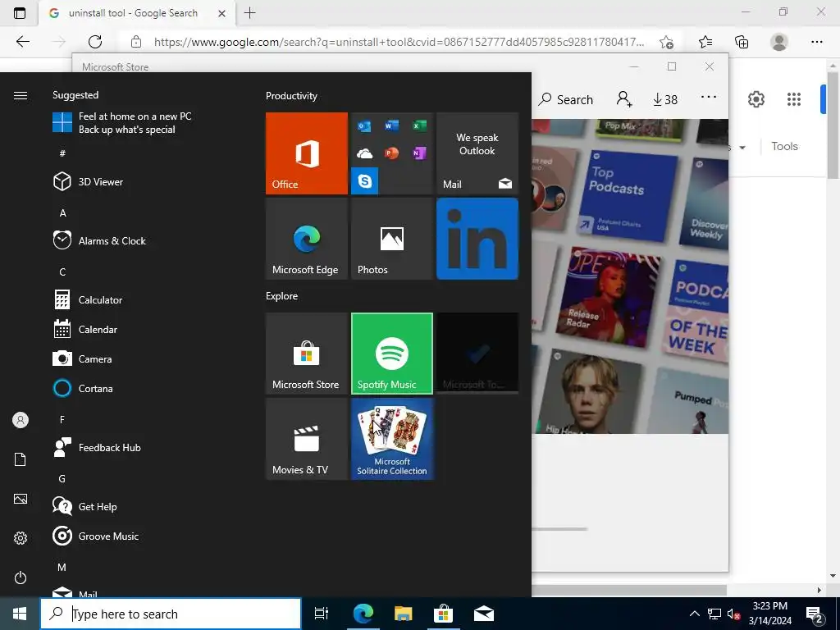Viewport: 840px width, 630px height.
Task: Refresh the Edge page
Action: pyautogui.click(x=95, y=42)
